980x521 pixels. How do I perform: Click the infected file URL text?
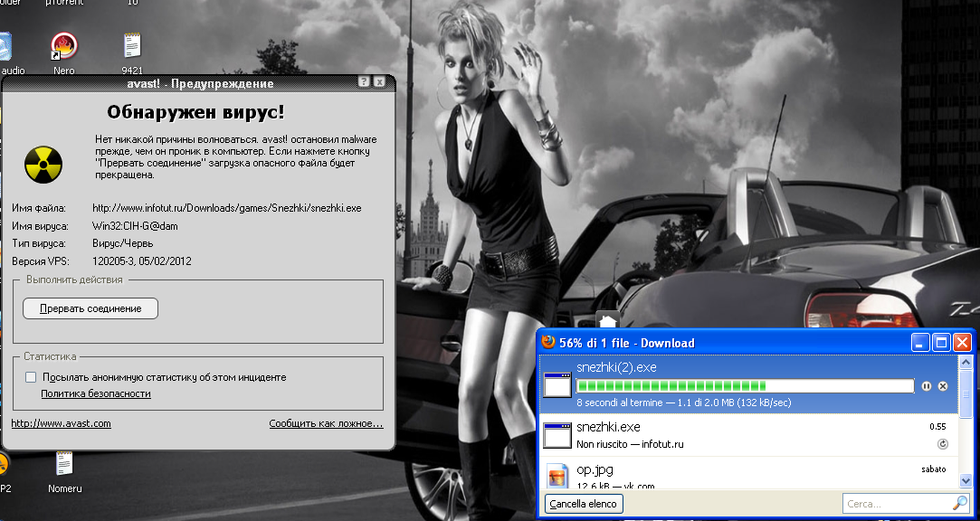[x=227, y=208]
